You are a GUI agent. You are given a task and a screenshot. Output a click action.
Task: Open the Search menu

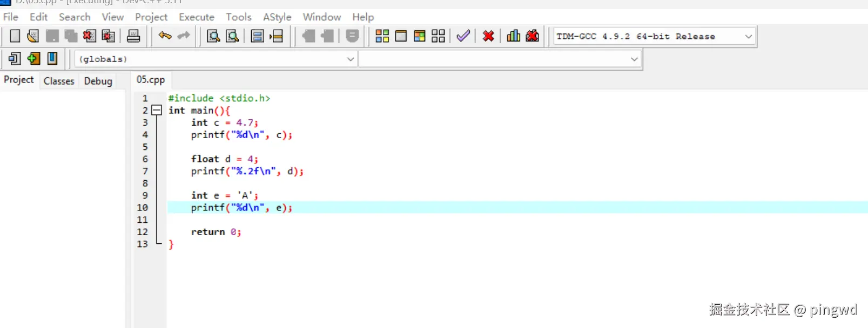coord(75,17)
